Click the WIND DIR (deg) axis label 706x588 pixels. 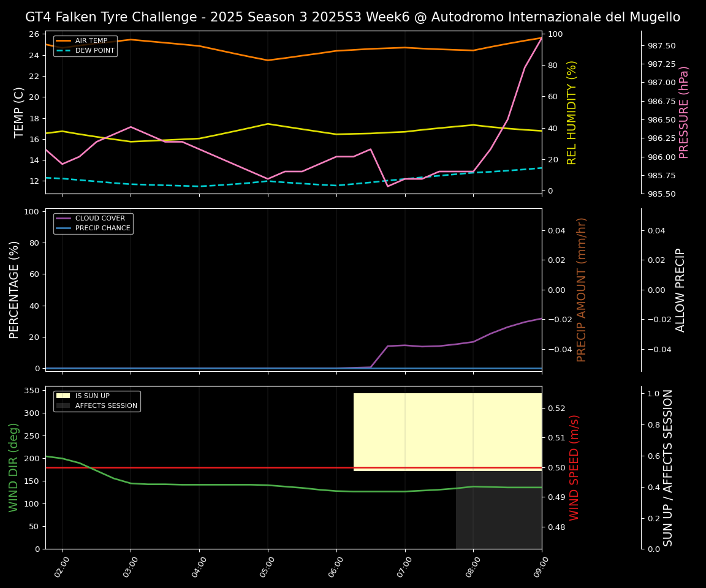tap(13, 468)
